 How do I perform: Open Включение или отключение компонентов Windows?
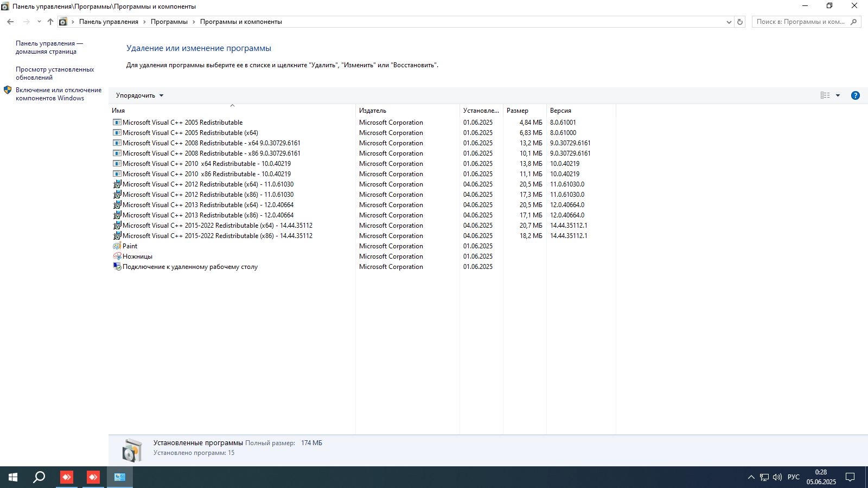pos(59,94)
